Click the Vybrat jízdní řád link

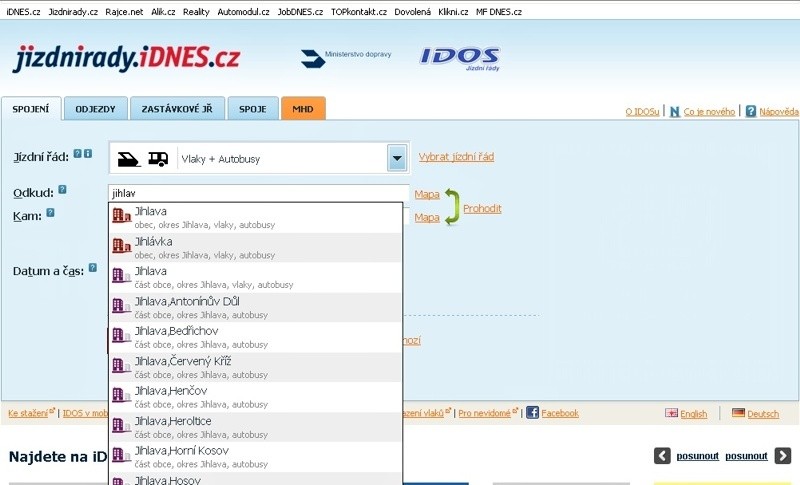[456, 157]
